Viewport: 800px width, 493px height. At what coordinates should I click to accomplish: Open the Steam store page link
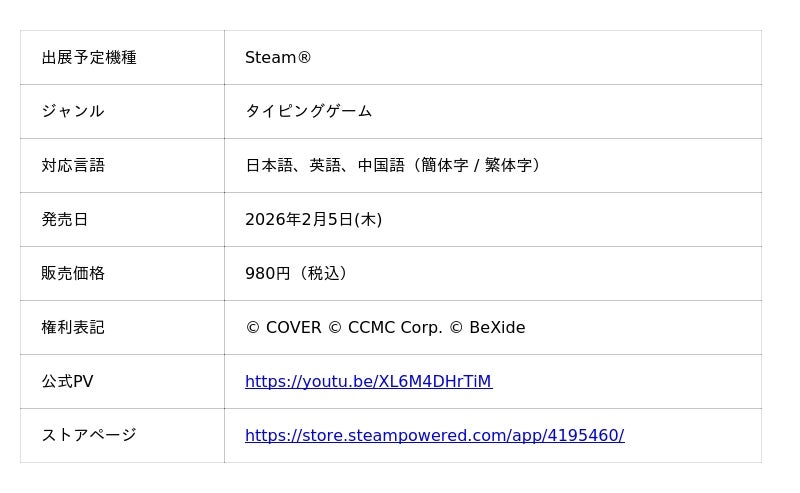pos(434,435)
